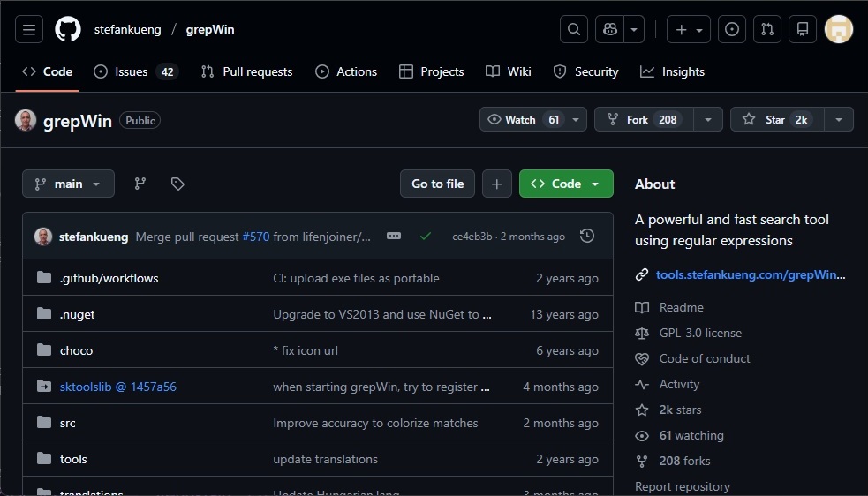Switch to the Code tab
Screen dimensions: 868x496
(x=47, y=72)
